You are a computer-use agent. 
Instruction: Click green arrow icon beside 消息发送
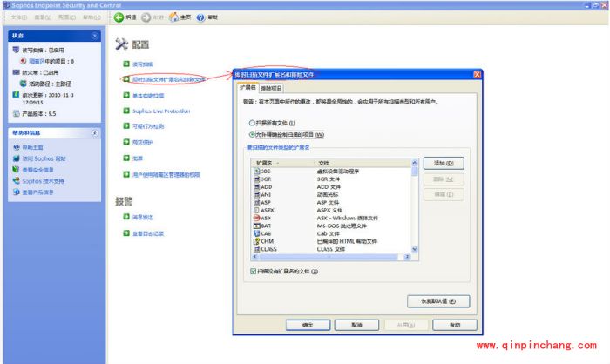point(126,217)
